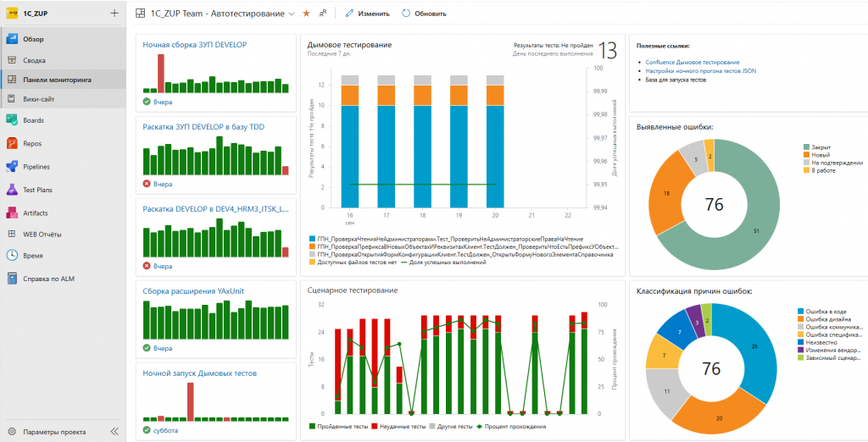The height and width of the screenshot is (442, 868).
Task: Go to Boards section
Action: tap(33, 120)
